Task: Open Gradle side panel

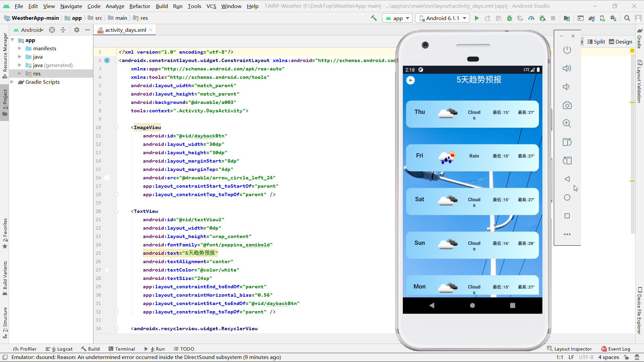Action: 639,38
